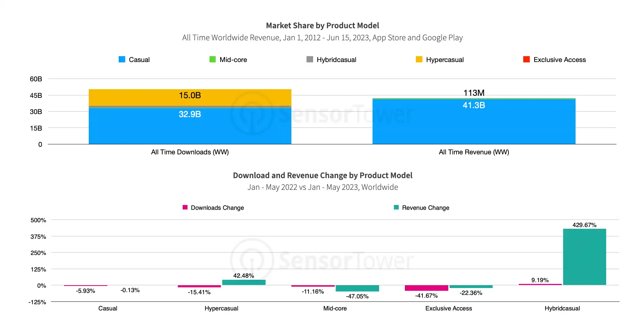Click the All Time Downloads (WW) axis label
The width and height of the screenshot is (644, 328).
click(190, 152)
